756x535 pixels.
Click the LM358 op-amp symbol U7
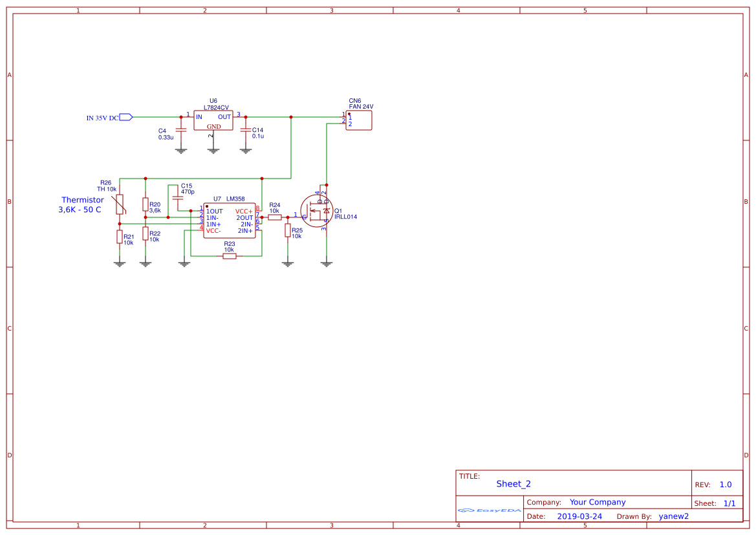pyautogui.click(x=228, y=220)
